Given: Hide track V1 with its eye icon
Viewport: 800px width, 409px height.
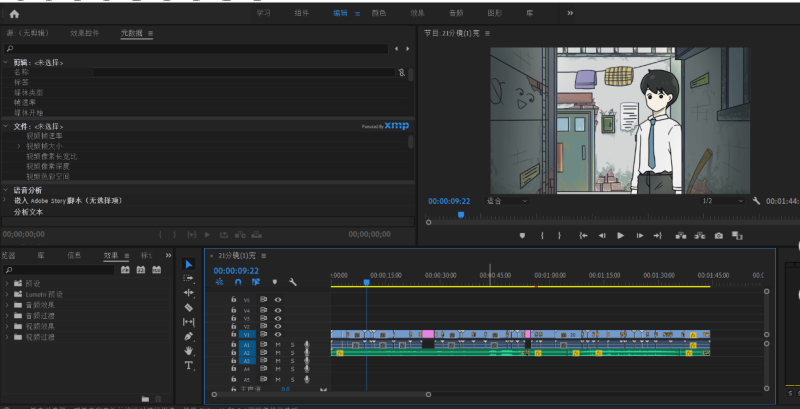Looking at the screenshot, I should 278,334.
